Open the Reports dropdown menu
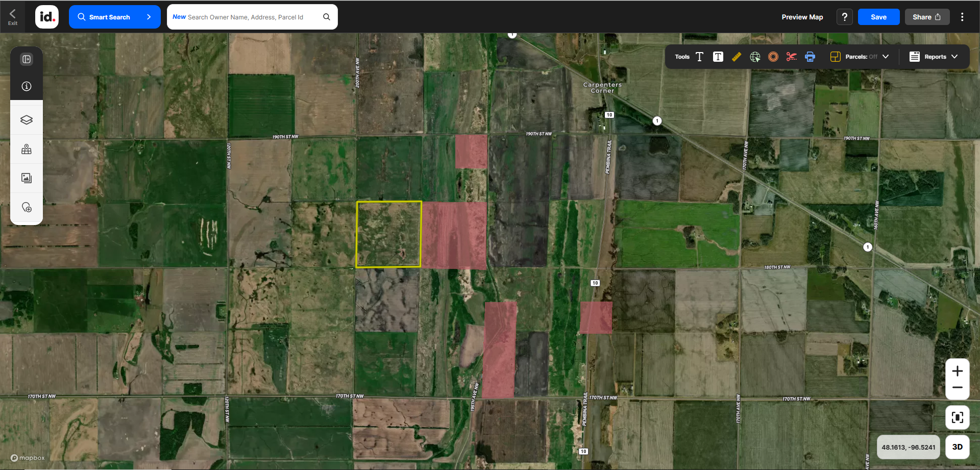 934,57
